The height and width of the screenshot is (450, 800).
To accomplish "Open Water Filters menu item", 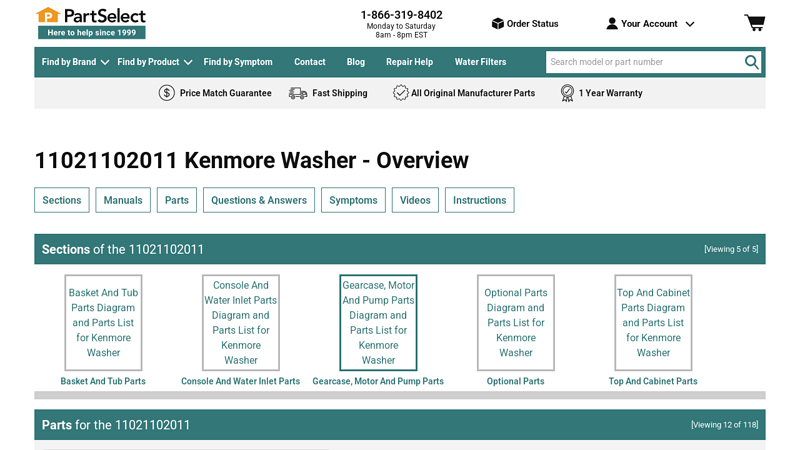I will coord(481,62).
